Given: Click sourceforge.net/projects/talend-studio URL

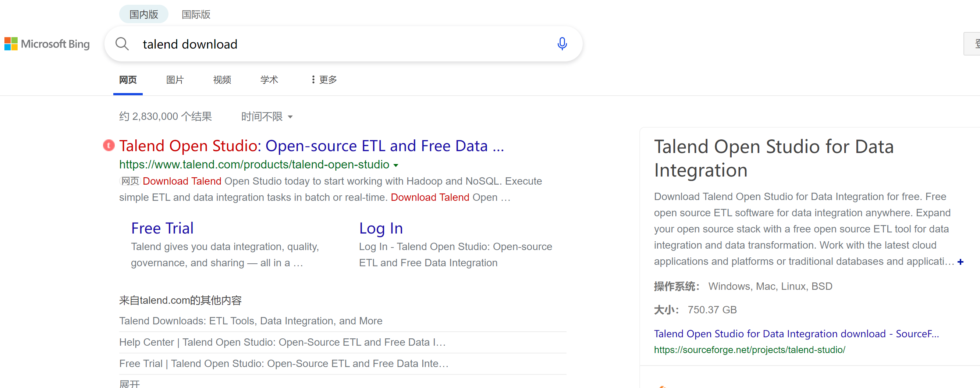Looking at the screenshot, I should point(749,350).
